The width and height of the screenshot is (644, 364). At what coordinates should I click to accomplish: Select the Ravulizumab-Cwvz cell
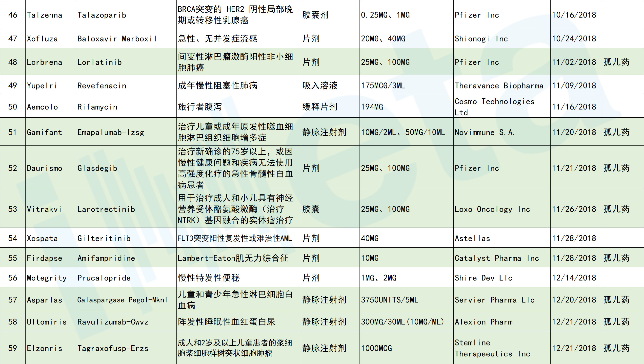tap(126, 321)
